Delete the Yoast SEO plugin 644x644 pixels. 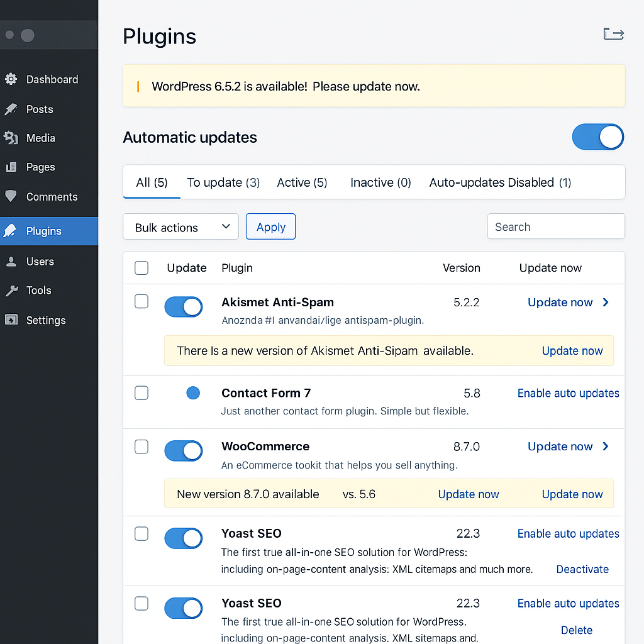(577, 630)
